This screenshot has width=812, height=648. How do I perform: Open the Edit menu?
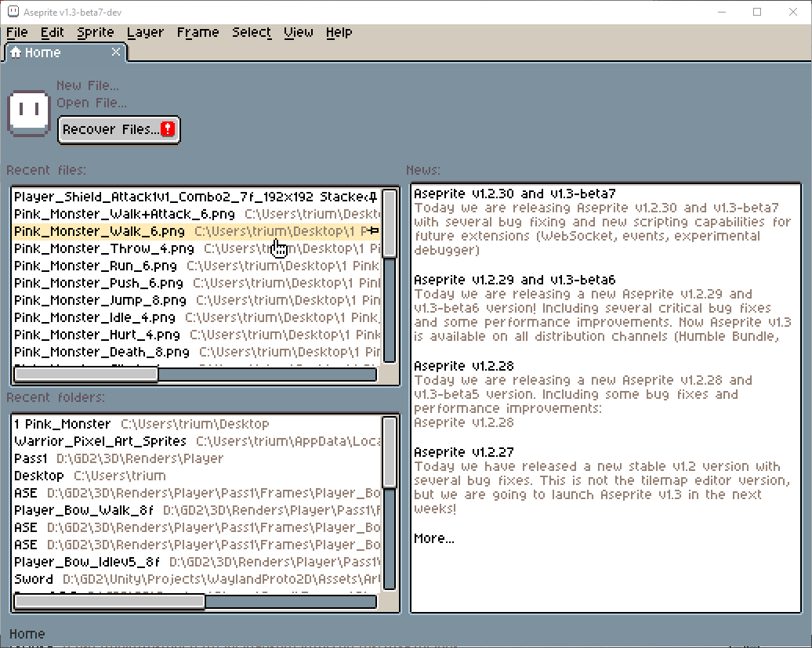pyautogui.click(x=53, y=33)
